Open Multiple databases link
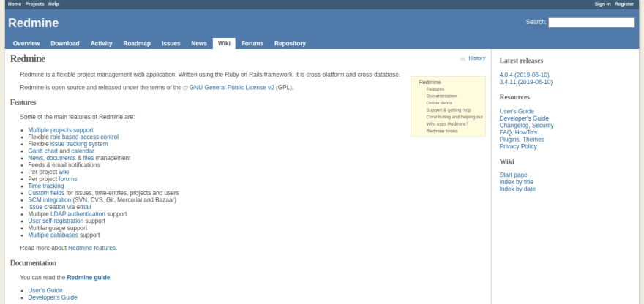This screenshot has width=644, height=304. coord(53,235)
